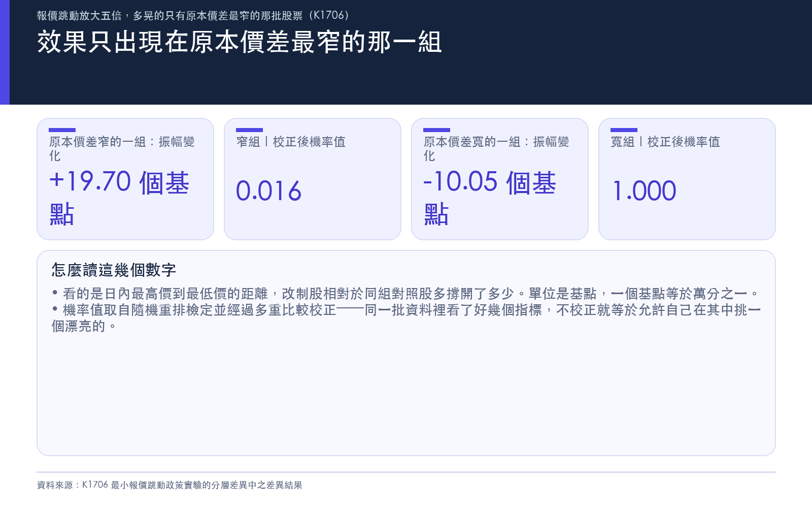Click the label 原本價差窄的一組：振幅變化

click(122, 149)
